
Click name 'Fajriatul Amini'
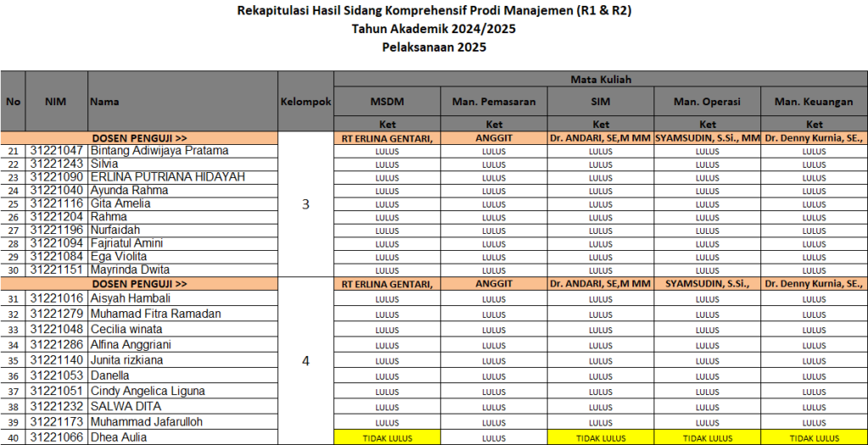tap(127, 243)
